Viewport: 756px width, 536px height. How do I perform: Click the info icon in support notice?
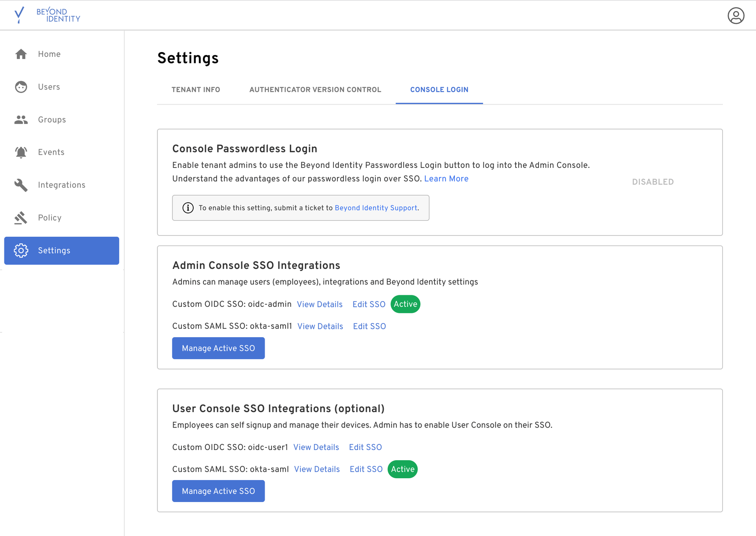coord(188,208)
